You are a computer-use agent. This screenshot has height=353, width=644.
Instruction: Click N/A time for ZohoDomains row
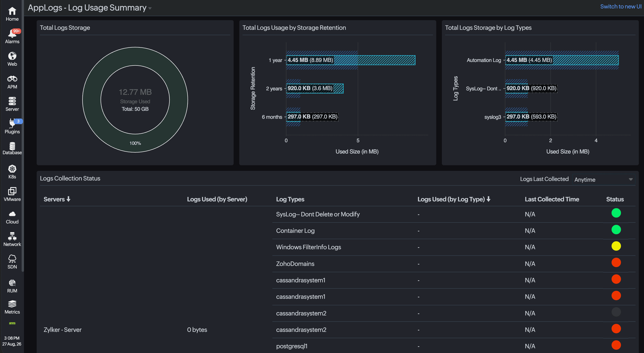[530, 264]
